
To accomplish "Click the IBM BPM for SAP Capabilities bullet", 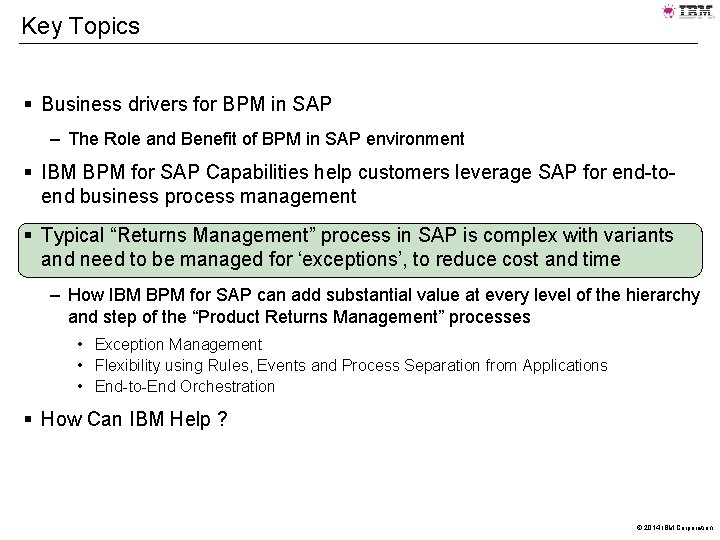I will (x=358, y=184).
